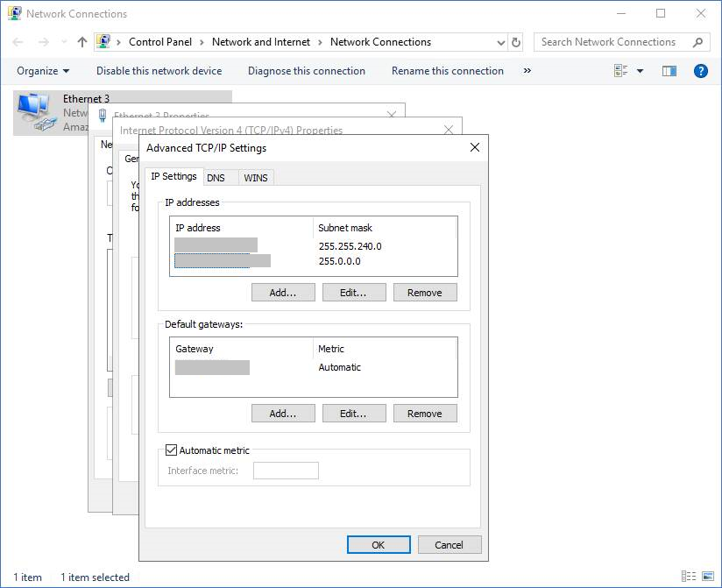Edit the default gateway entry
722x588 pixels.
point(354,414)
